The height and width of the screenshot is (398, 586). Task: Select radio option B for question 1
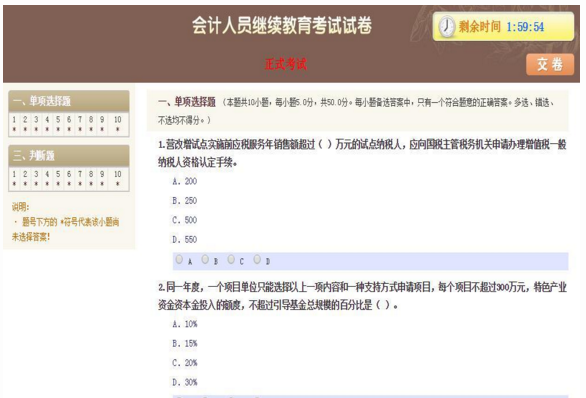(x=205, y=259)
